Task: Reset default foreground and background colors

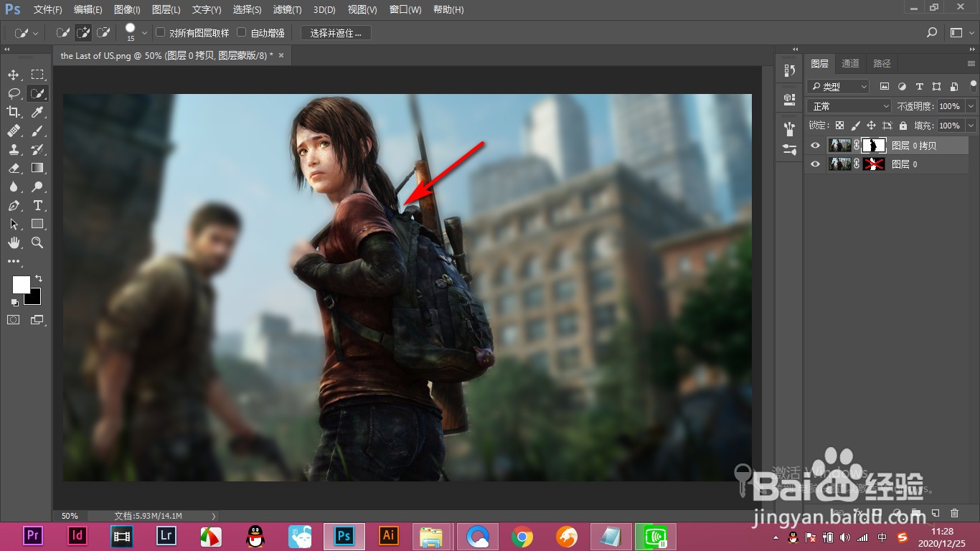Action: [14, 303]
